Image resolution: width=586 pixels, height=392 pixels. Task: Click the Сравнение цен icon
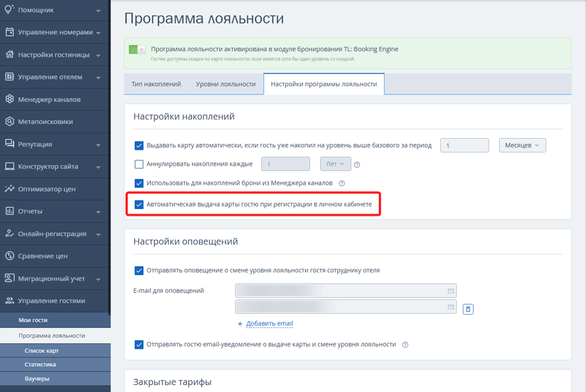(x=9, y=256)
